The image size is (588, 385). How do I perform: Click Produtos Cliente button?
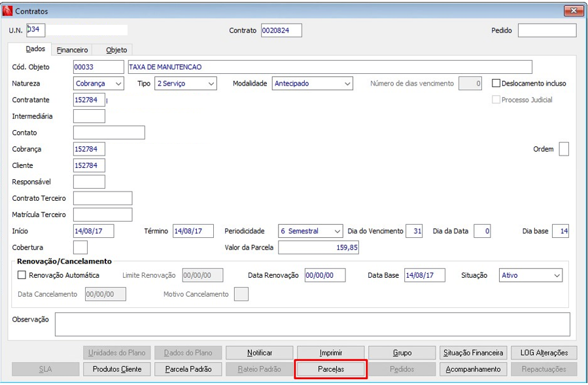[117, 369]
